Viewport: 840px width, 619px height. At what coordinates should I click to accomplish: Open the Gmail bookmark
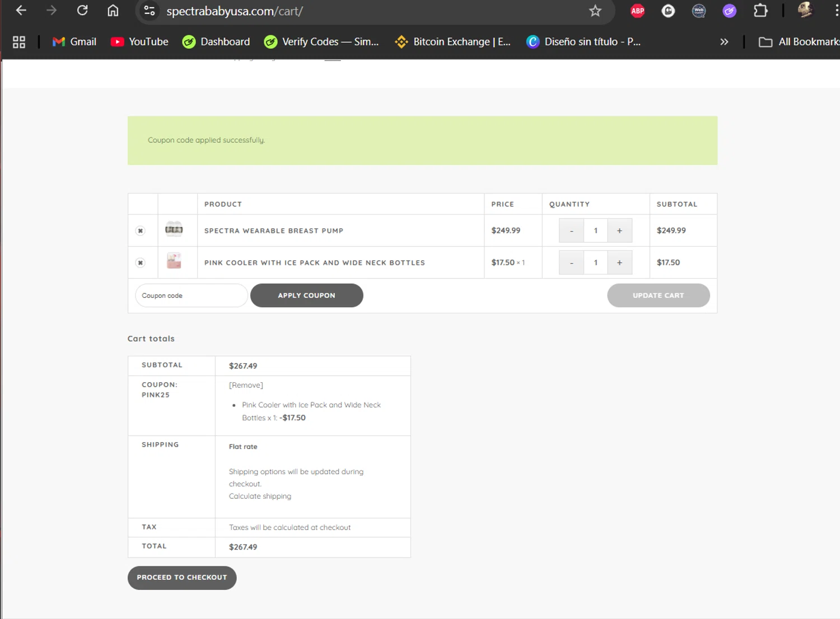[74, 42]
